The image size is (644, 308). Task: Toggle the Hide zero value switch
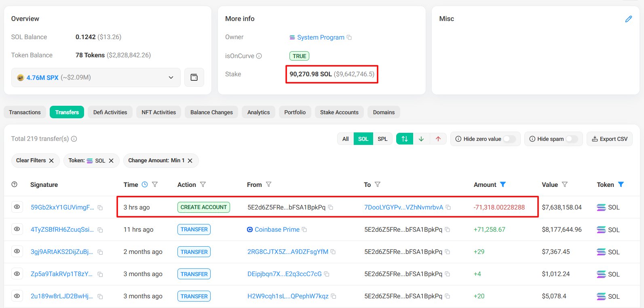pos(509,139)
